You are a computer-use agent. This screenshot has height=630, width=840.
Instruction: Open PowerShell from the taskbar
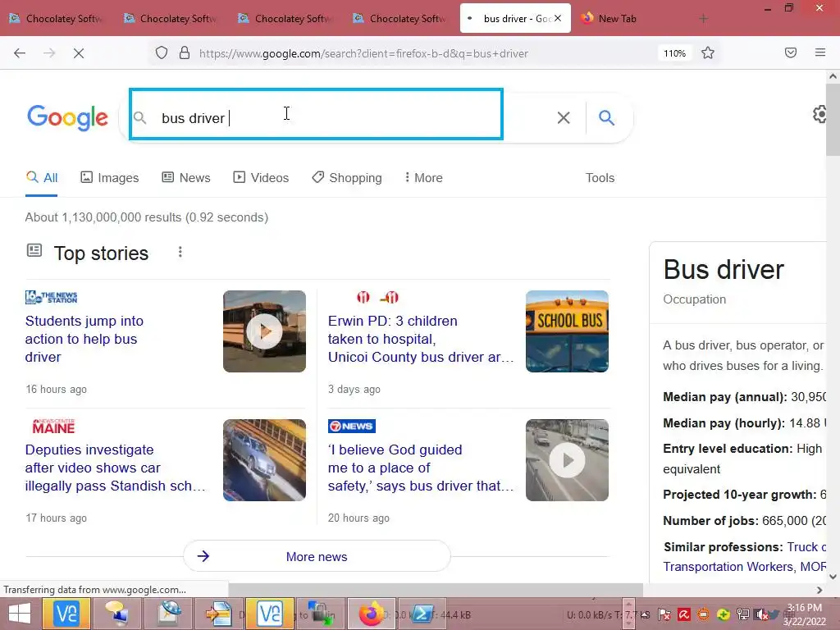(422, 614)
